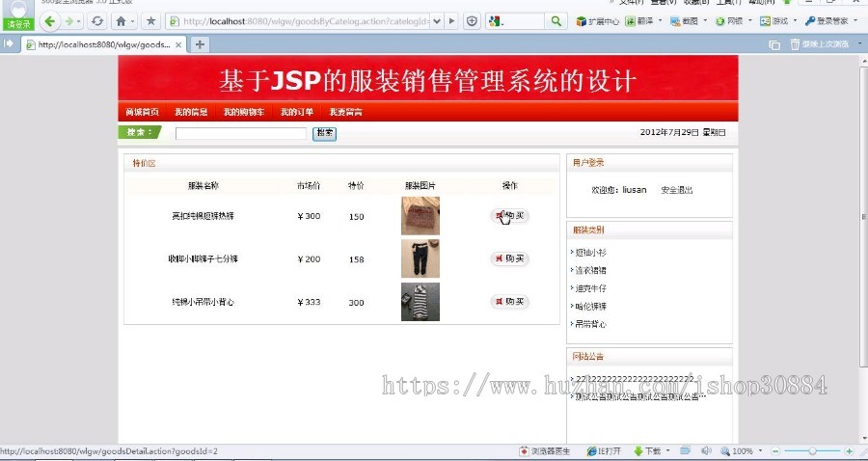Image resolution: width=868 pixels, height=461 pixels.
Task: Buy the first clothing item priced 150
Action: tap(510, 215)
